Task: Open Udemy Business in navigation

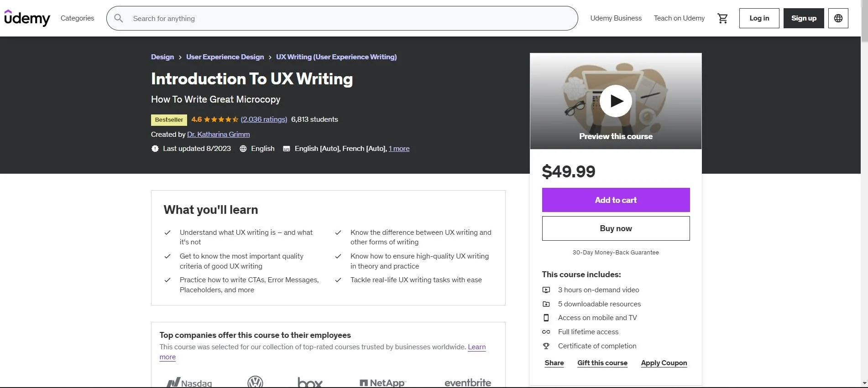Action: (616, 18)
